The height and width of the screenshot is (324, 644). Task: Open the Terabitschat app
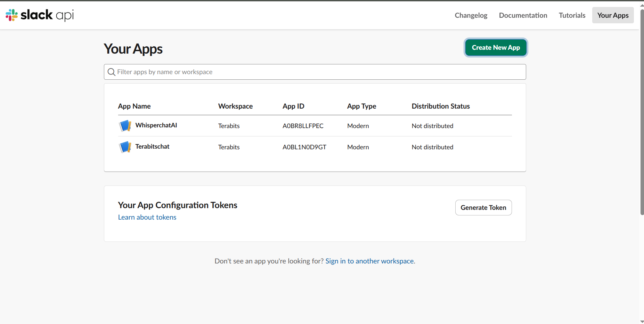(x=152, y=147)
